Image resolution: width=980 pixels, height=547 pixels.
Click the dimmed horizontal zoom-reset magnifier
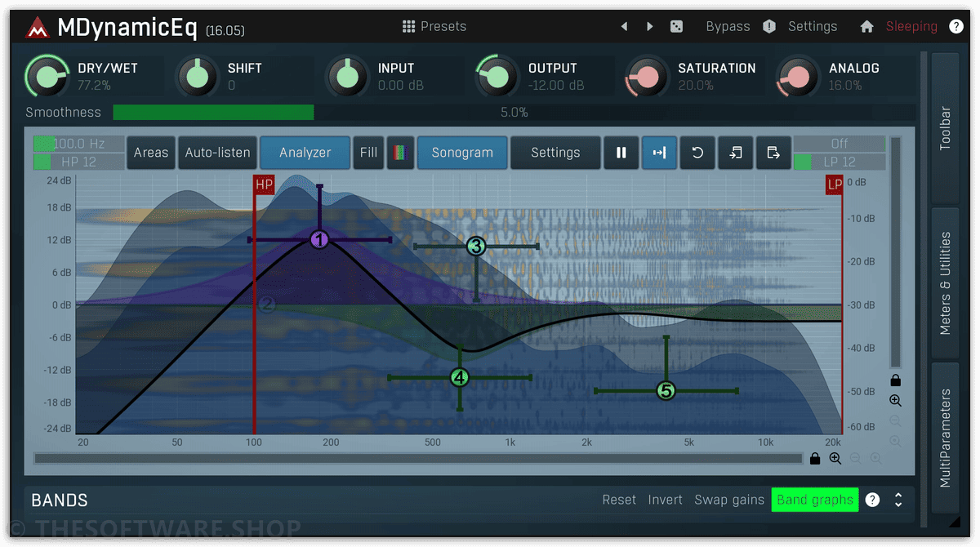tap(875, 459)
